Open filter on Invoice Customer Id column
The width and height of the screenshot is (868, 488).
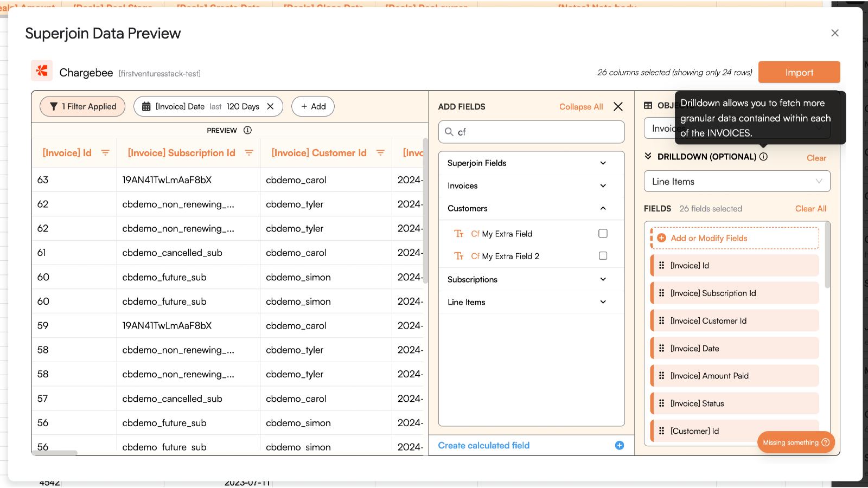click(380, 153)
